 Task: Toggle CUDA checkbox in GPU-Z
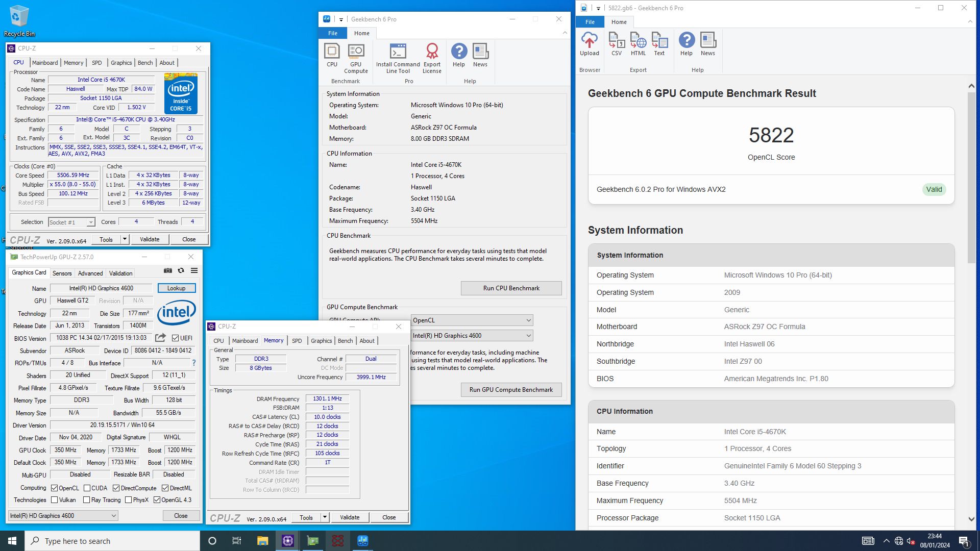pos(87,488)
